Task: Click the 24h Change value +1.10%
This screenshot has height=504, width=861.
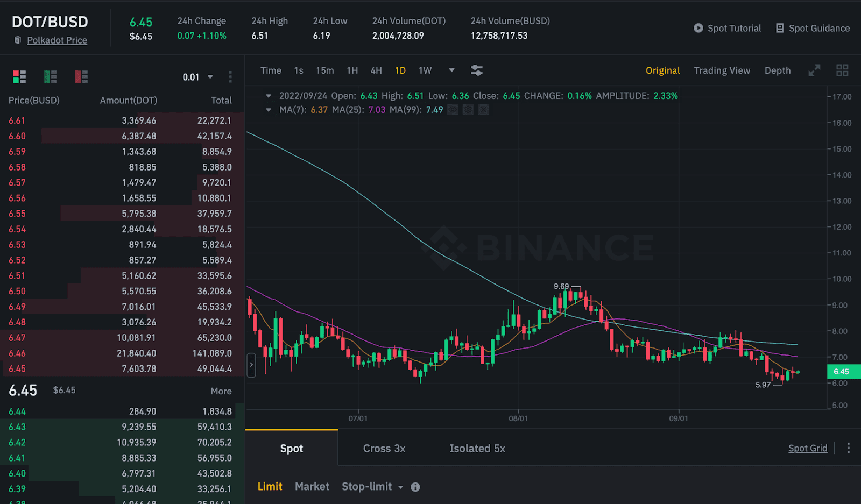Action: pos(211,36)
